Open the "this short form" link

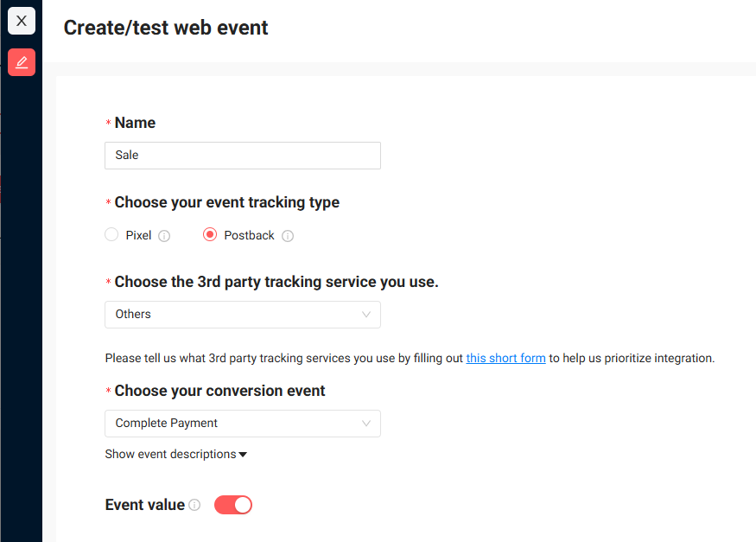[x=505, y=357]
